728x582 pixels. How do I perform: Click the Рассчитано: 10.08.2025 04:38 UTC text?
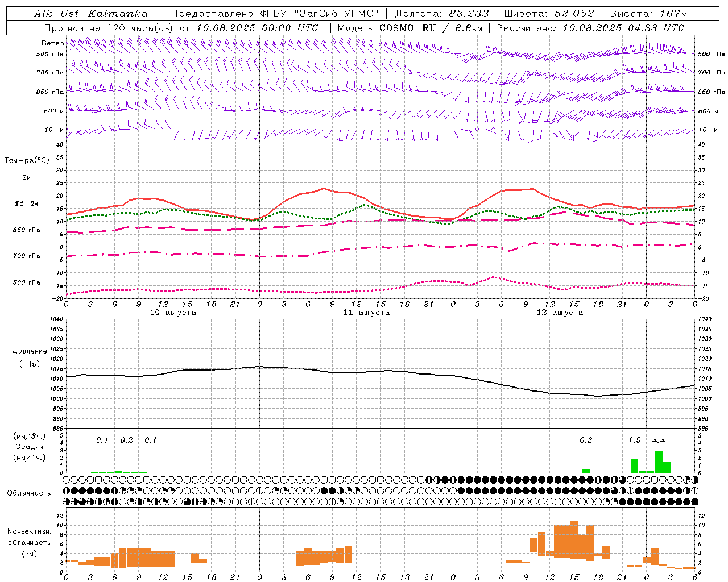click(x=590, y=28)
